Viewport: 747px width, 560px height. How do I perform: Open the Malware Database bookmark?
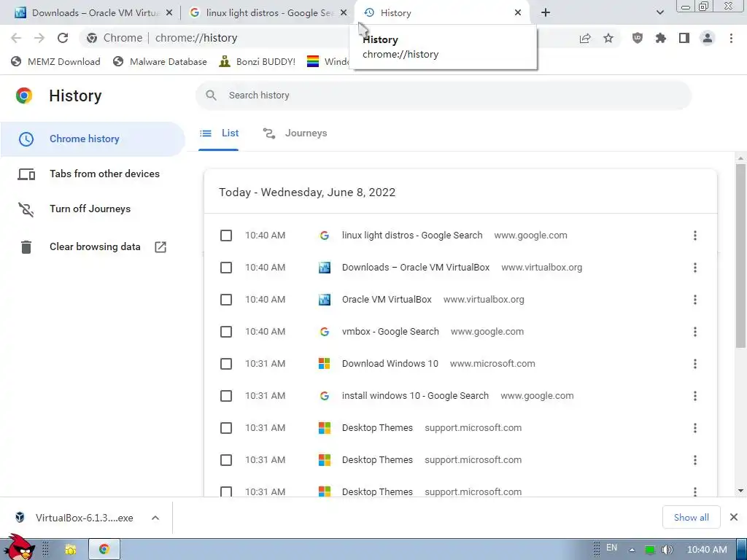[160, 62]
